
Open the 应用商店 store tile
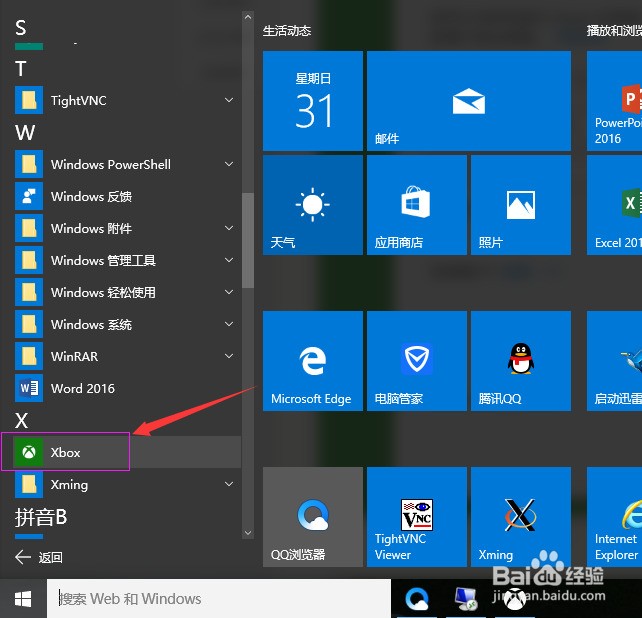coord(417,205)
